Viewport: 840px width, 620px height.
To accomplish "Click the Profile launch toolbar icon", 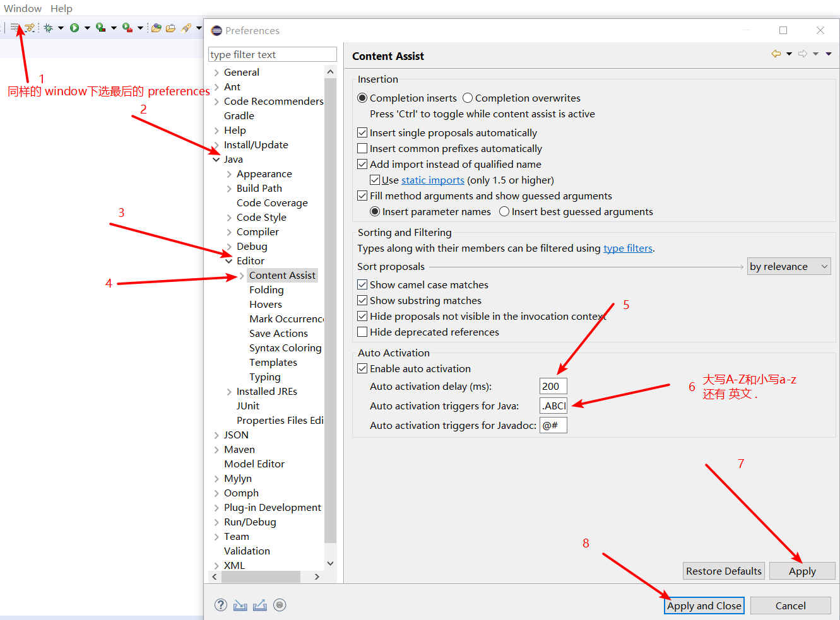I will click(x=126, y=28).
